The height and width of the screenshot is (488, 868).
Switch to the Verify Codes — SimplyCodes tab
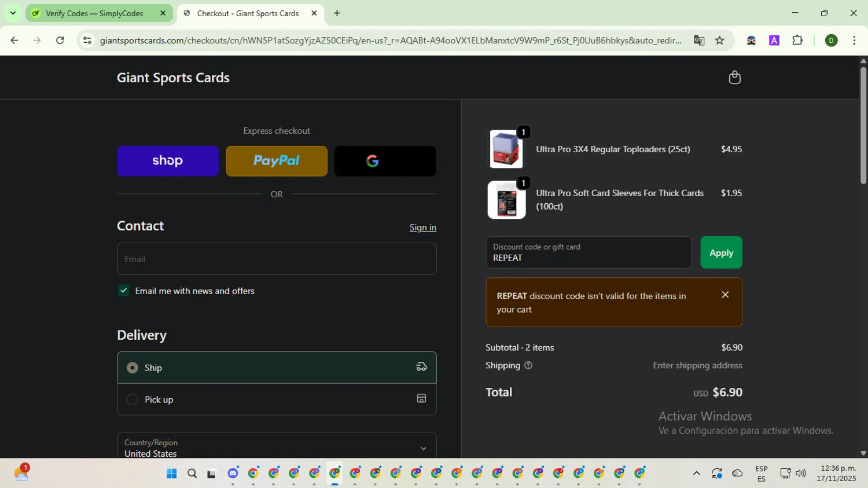click(99, 13)
